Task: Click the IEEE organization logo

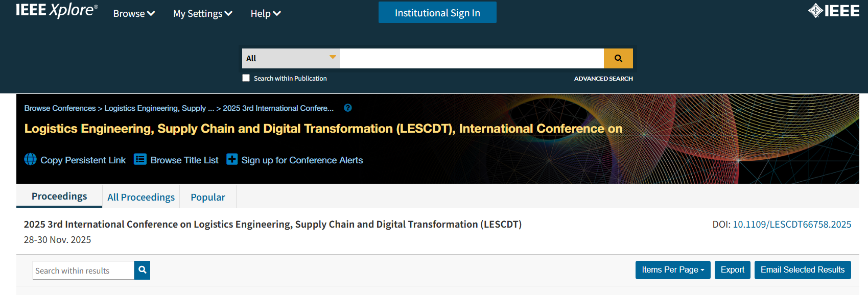Action: pos(834,11)
